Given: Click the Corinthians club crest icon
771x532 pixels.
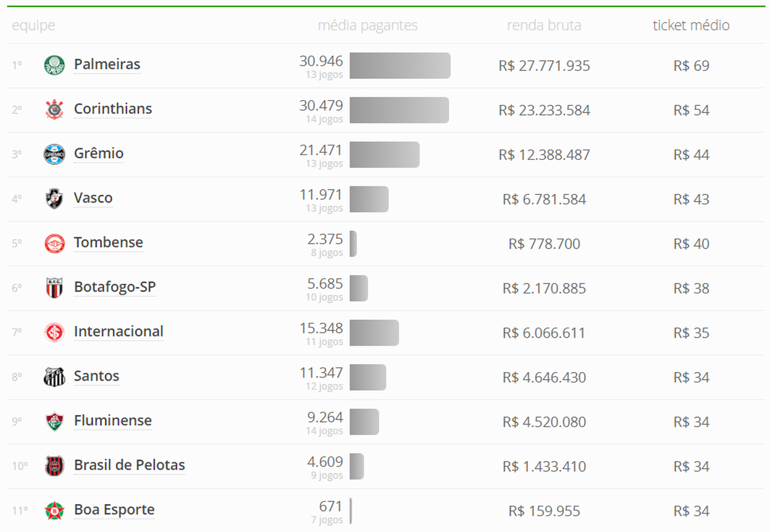Looking at the screenshot, I should (x=54, y=110).
